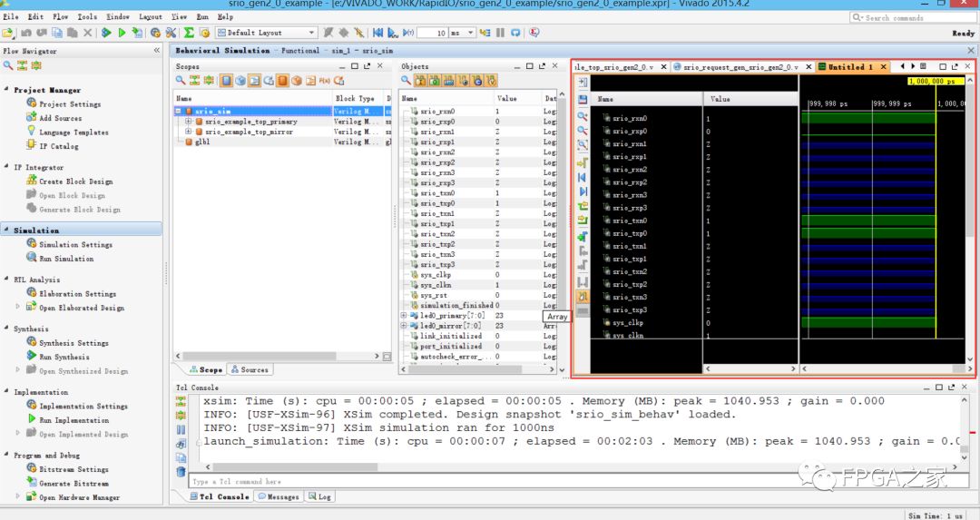Screen dimensions: 980x520
Task: Toggle the highlighted icon near bottom of waveform sidebar
Action: (583, 297)
